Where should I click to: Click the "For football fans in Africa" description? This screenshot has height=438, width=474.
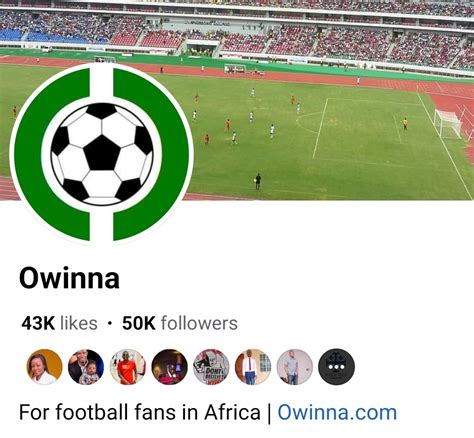(x=140, y=412)
